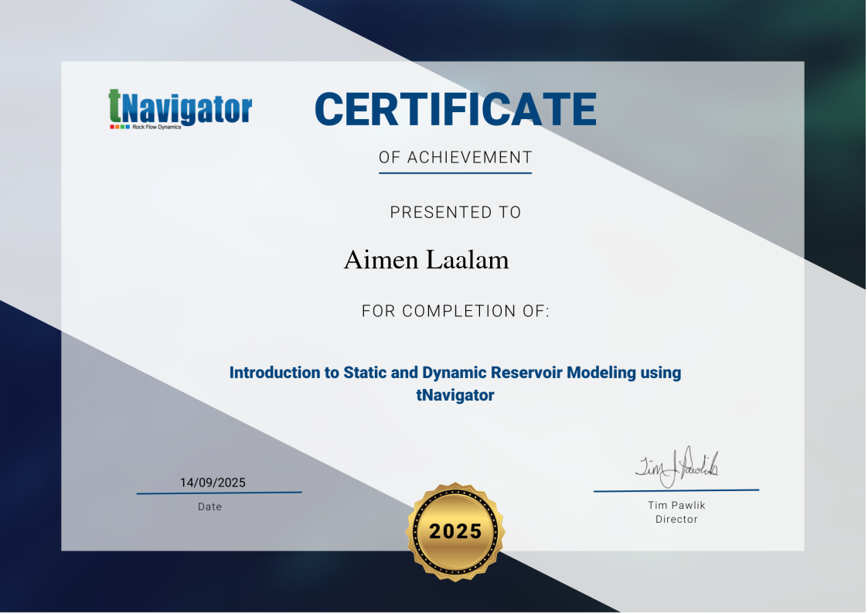Select the FOR COMPLETION OF: label
This screenshot has width=868, height=614.
click(455, 312)
